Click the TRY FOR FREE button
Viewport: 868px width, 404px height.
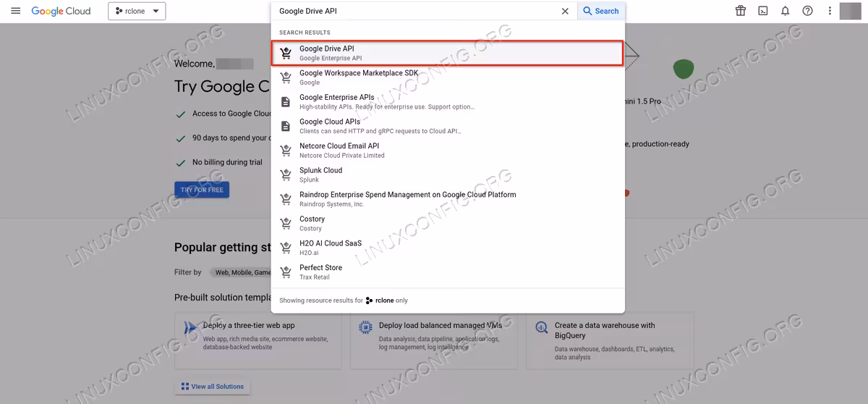pyautogui.click(x=202, y=190)
